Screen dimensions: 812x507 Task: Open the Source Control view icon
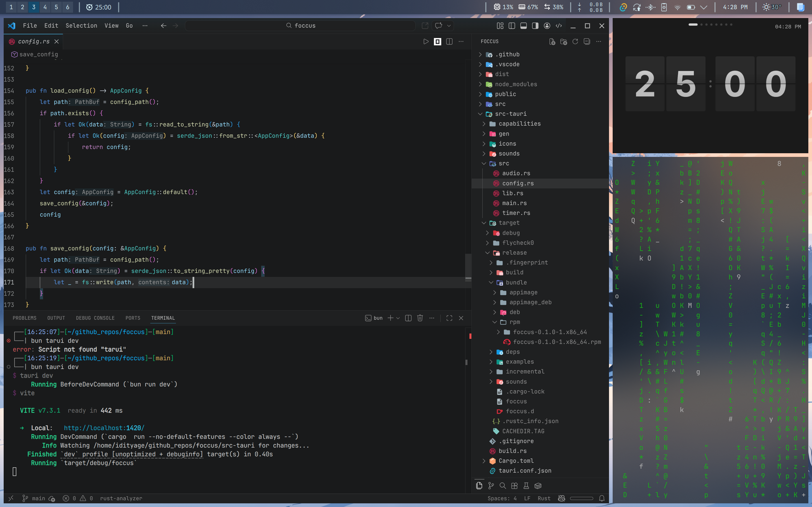tap(491, 486)
